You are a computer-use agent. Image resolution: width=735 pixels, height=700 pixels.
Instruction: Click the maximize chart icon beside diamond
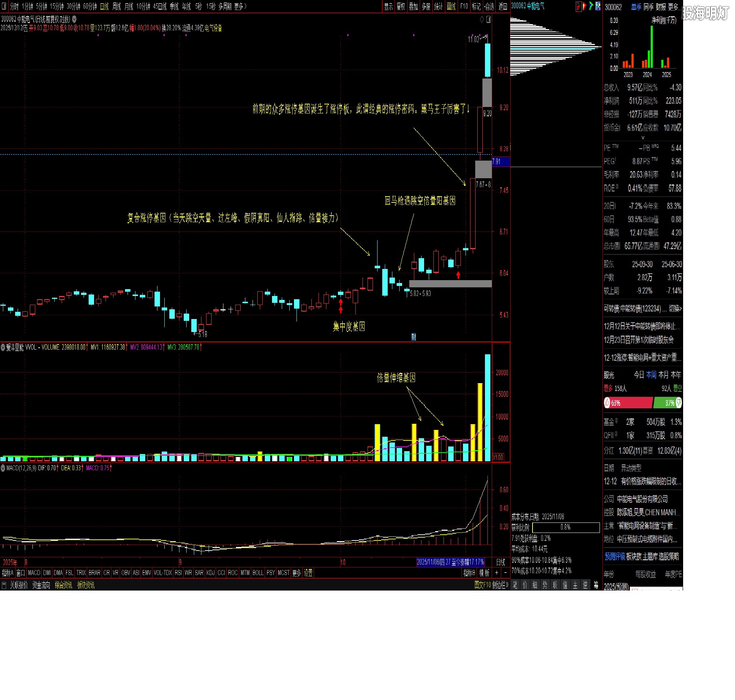pos(488,19)
